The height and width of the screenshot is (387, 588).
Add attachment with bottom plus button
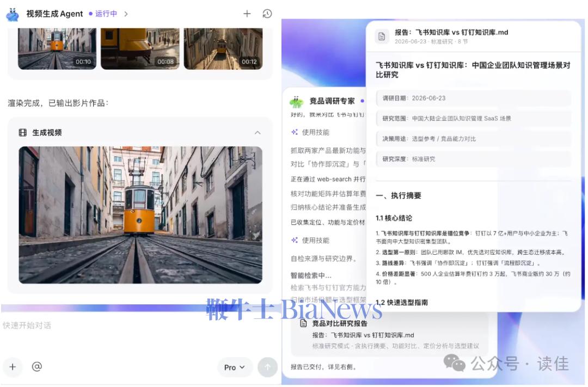tap(13, 367)
